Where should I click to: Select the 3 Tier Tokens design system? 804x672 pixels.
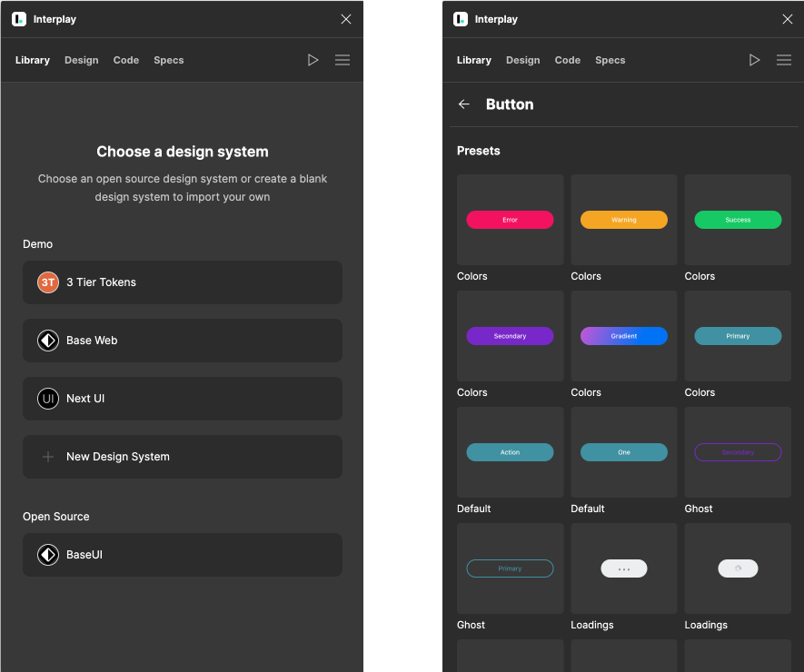[x=183, y=282]
